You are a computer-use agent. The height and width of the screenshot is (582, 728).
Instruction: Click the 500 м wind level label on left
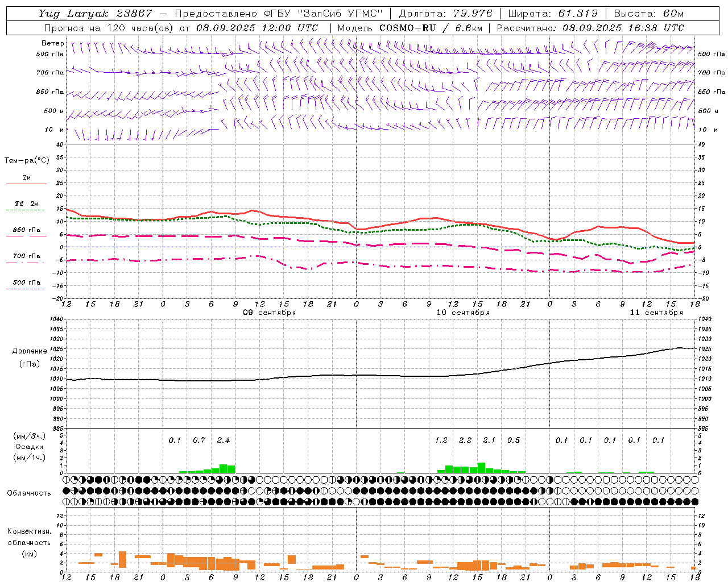tap(54, 111)
